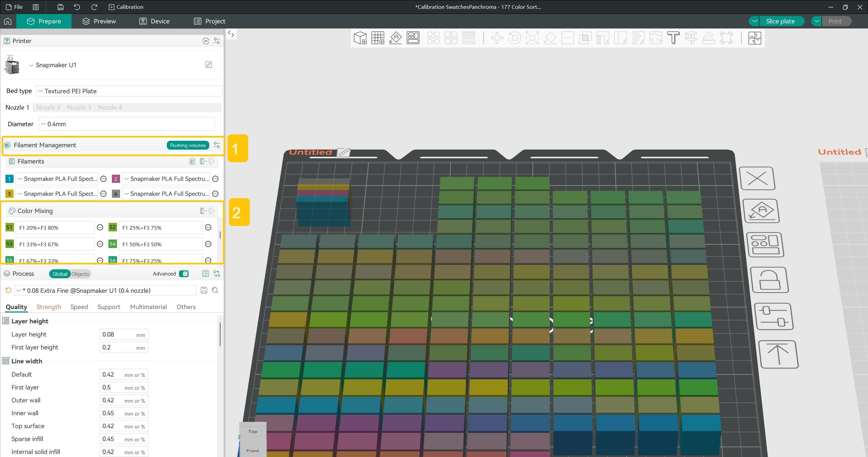Save the process preset

tap(204, 290)
